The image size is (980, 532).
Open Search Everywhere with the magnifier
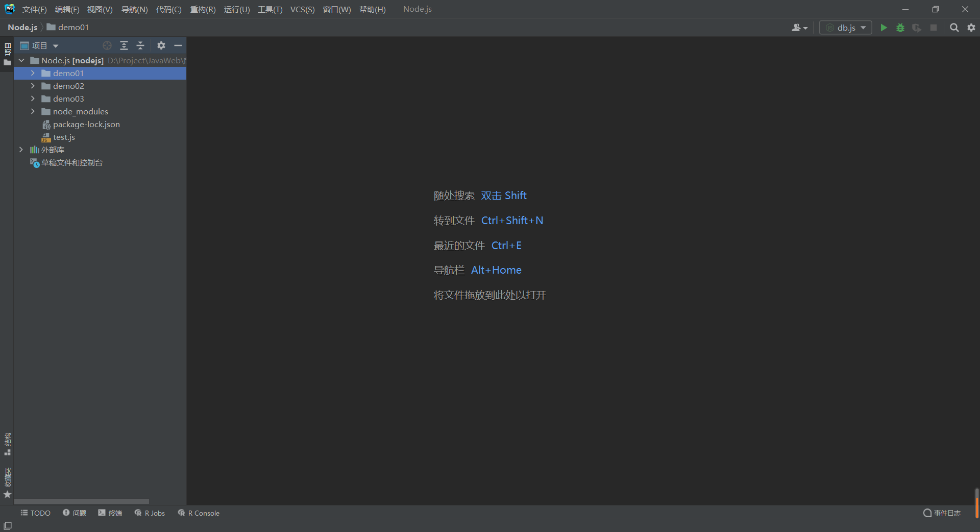(x=954, y=28)
